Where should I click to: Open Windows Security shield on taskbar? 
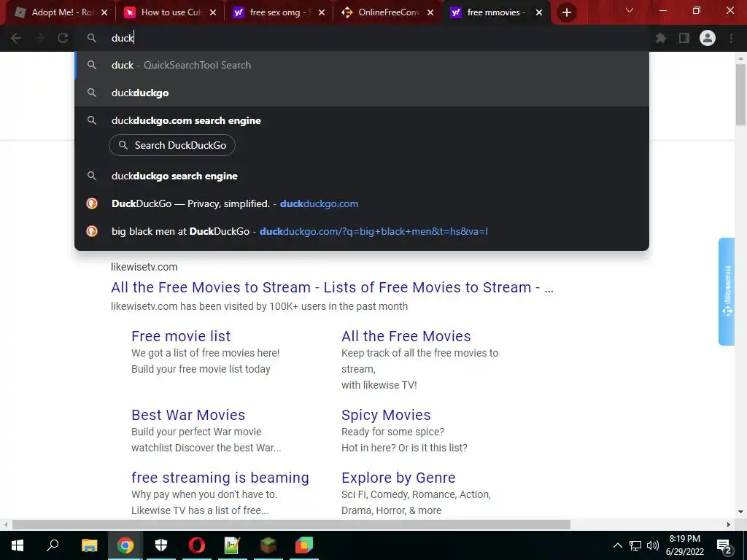pos(161,545)
